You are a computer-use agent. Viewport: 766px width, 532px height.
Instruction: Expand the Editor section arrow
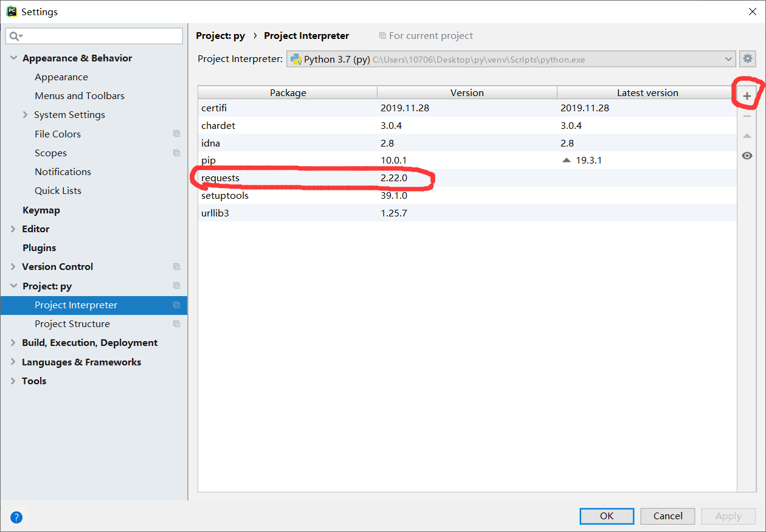pyautogui.click(x=13, y=229)
